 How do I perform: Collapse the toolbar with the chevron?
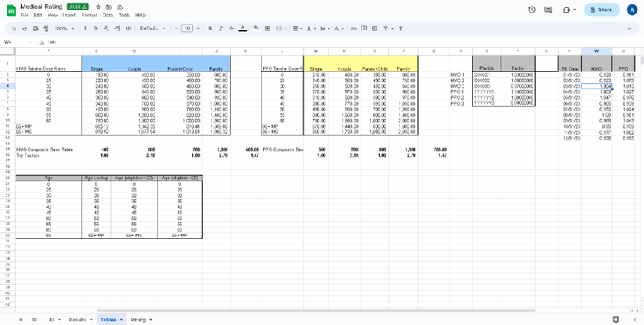point(628,28)
